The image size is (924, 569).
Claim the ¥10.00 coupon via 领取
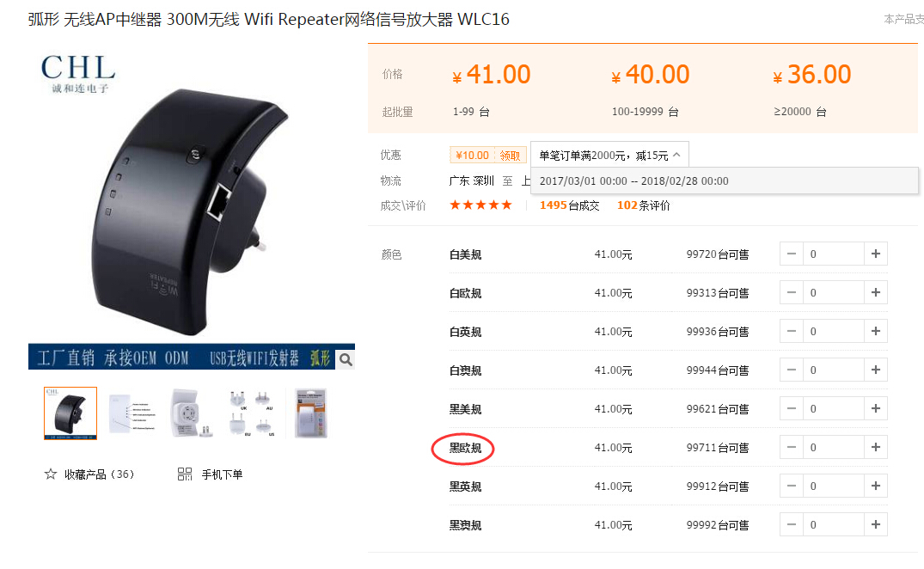click(x=510, y=156)
